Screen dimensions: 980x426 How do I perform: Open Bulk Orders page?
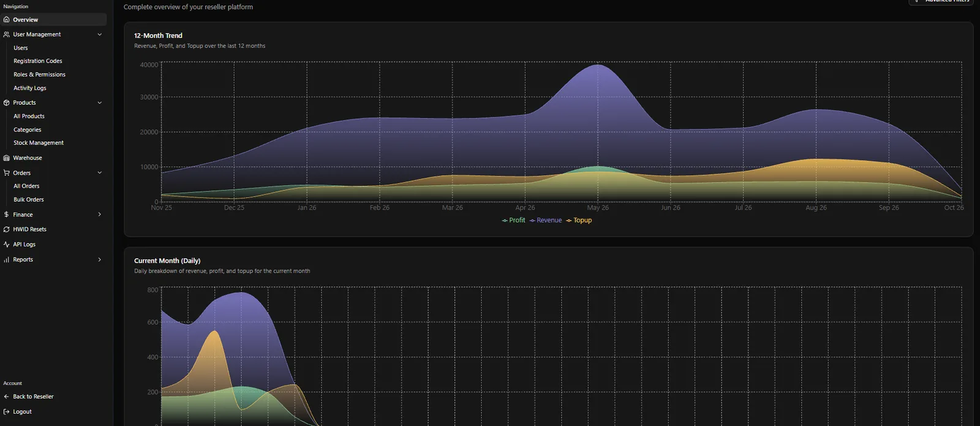click(29, 199)
